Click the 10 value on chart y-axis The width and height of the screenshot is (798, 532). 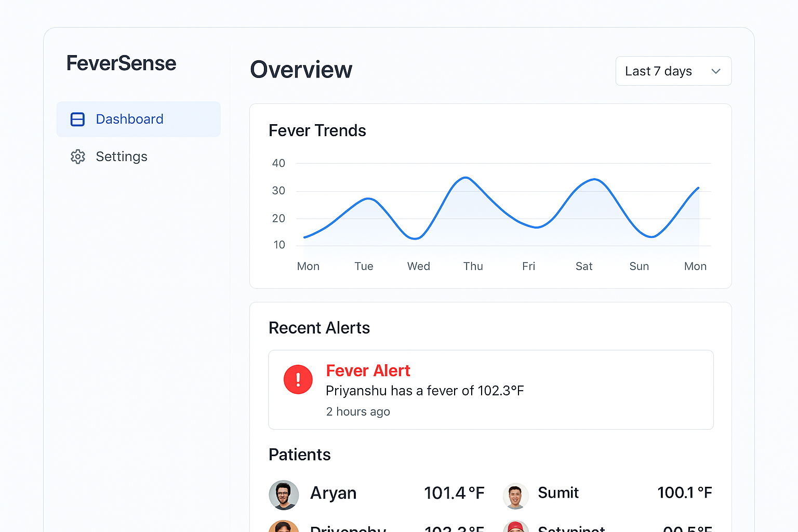[x=279, y=245]
